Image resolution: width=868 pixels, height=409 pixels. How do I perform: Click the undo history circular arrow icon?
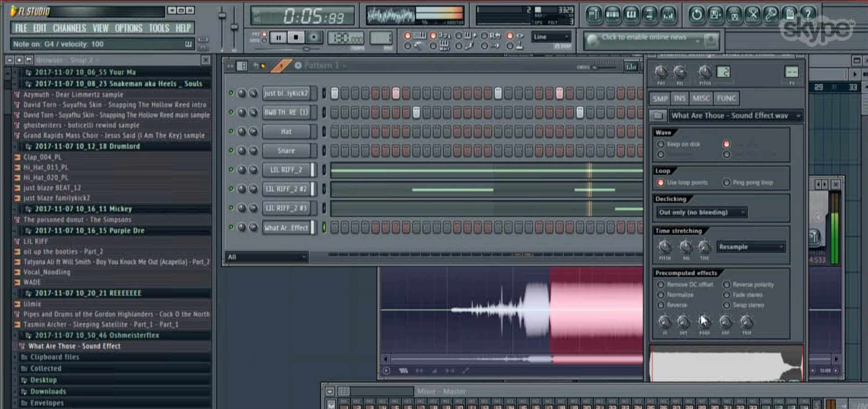pos(696,15)
